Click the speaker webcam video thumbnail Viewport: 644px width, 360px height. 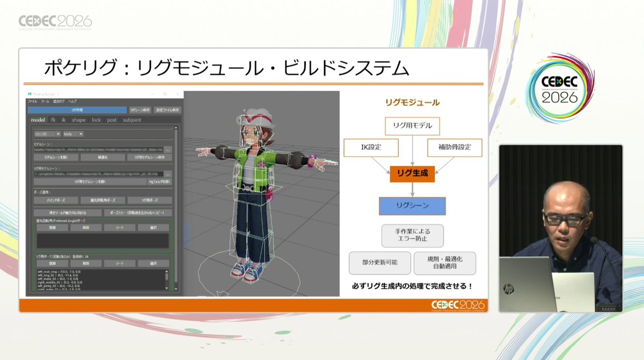[x=560, y=229]
